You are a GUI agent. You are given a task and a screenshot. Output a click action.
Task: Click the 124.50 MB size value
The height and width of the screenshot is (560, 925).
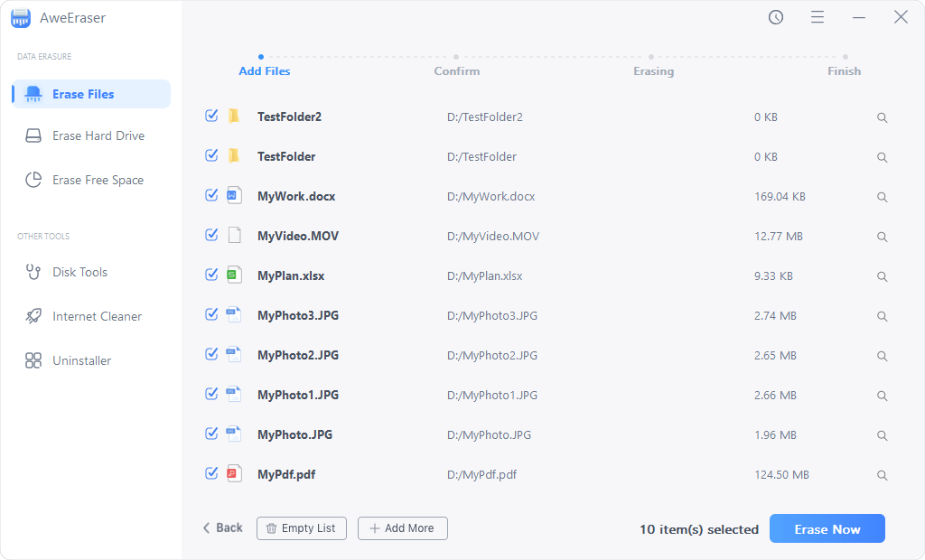781,474
